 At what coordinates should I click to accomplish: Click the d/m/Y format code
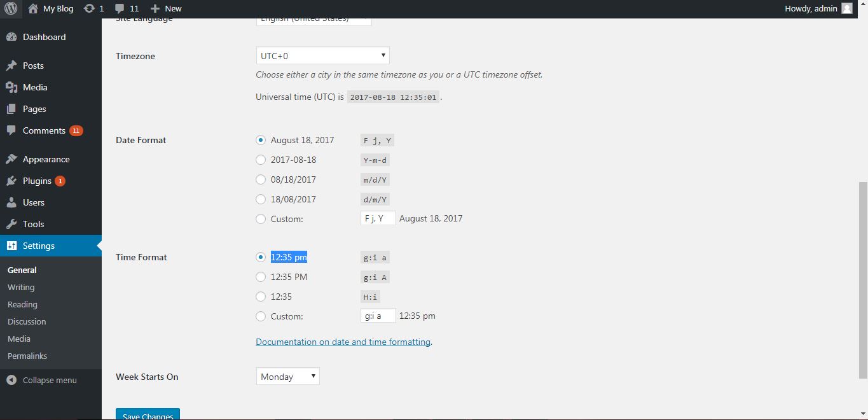(375, 200)
